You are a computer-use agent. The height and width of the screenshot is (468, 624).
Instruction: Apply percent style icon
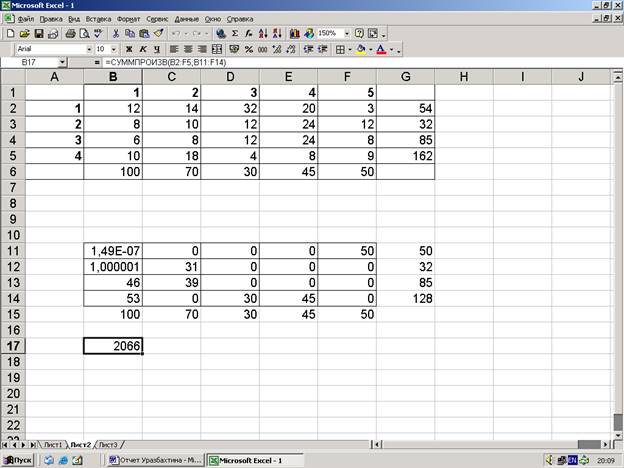click(249, 49)
